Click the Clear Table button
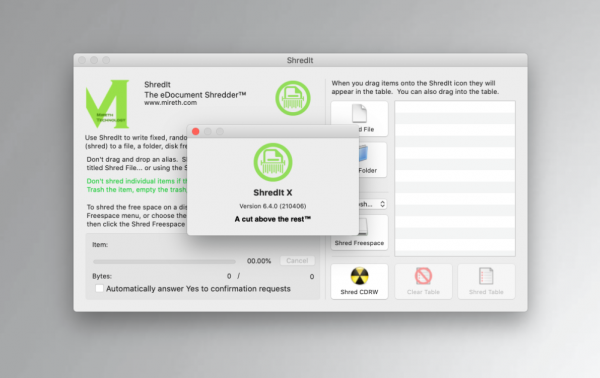Screen dimensions: 600x378 click(423, 281)
